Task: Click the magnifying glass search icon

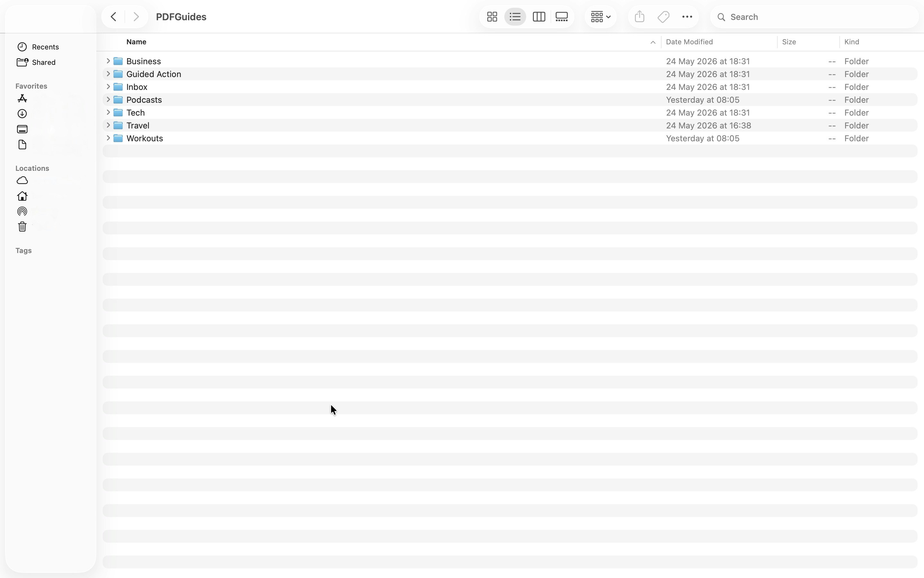Action: pos(721,17)
